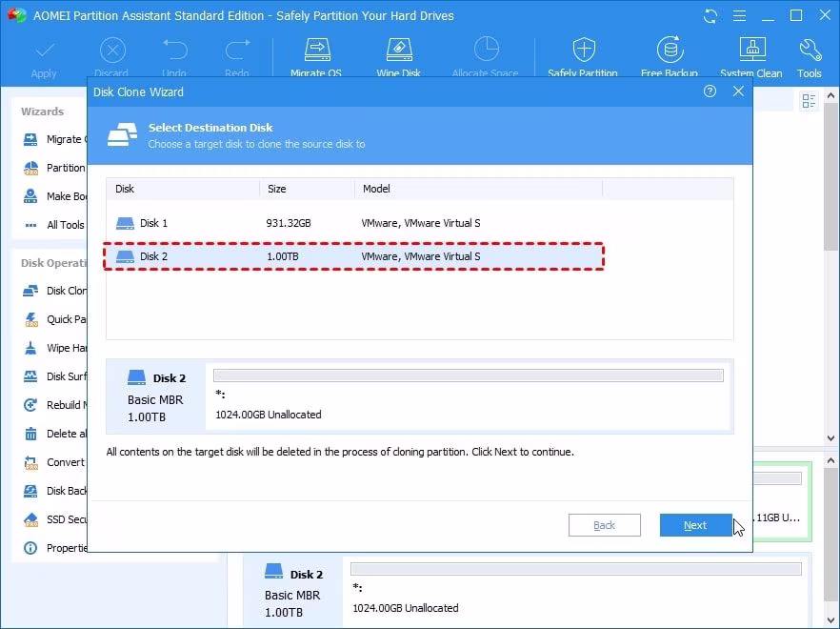Open the hamburger menu in title bar

739,16
